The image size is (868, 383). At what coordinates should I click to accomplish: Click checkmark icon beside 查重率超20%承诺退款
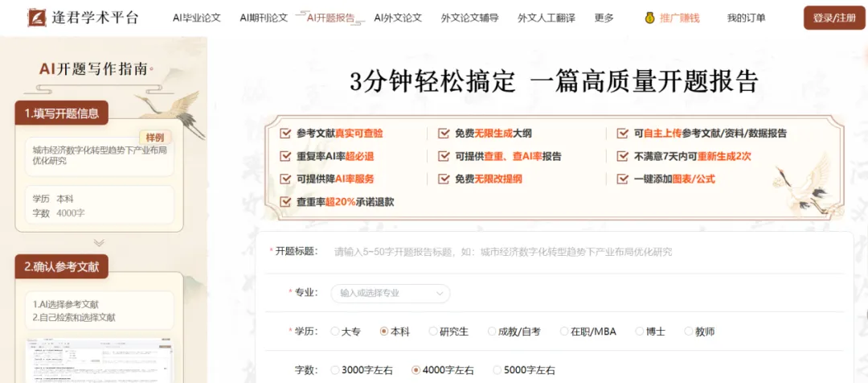(285, 202)
